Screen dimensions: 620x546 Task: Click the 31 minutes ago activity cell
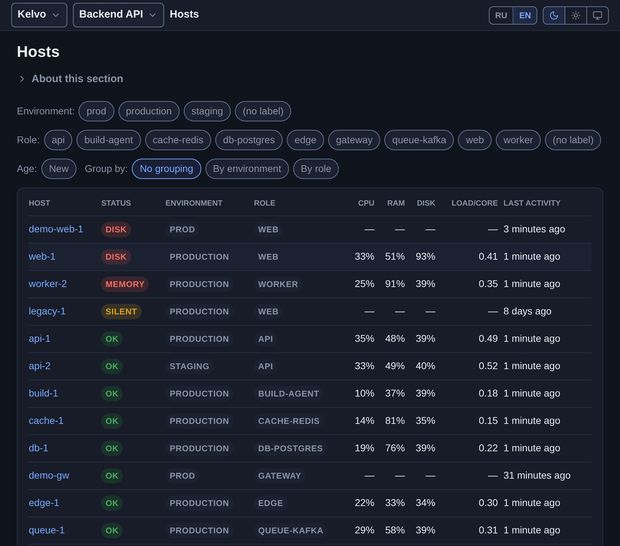pos(537,476)
